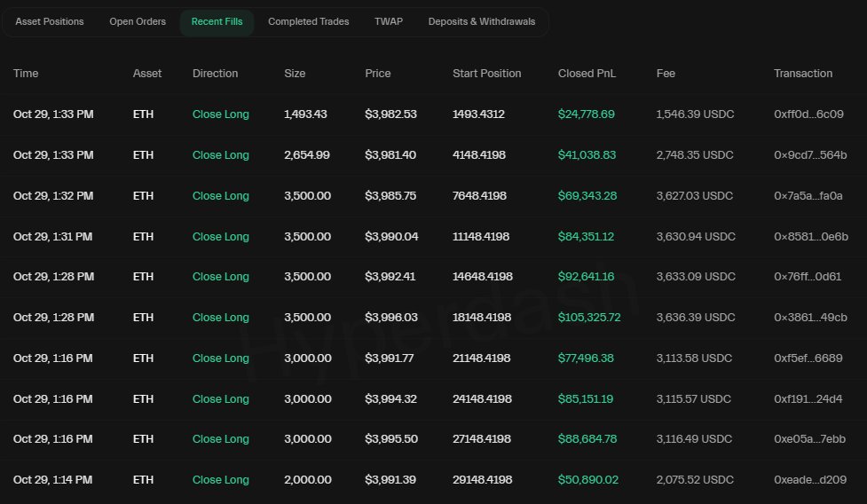Viewport: 867px width, 504px height.
Task: View transaction 0xf191...24d4
Action: 808,399
